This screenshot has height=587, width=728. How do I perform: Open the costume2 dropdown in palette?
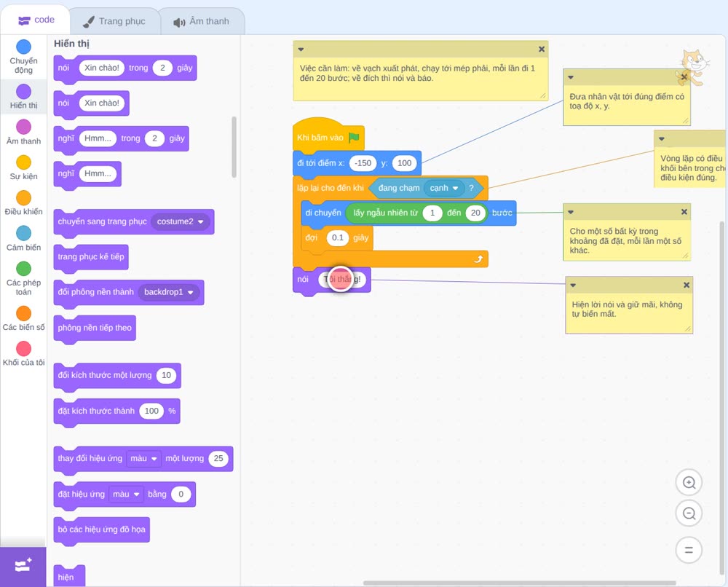pos(181,221)
